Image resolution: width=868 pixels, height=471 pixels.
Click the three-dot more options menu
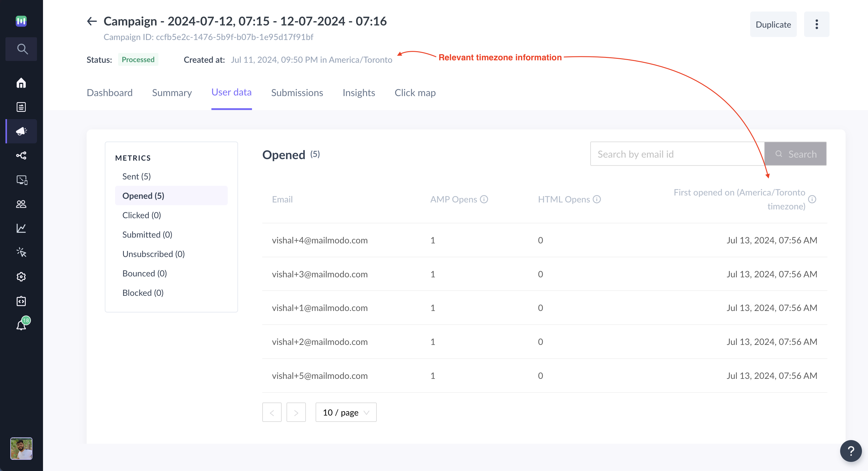coord(816,24)
